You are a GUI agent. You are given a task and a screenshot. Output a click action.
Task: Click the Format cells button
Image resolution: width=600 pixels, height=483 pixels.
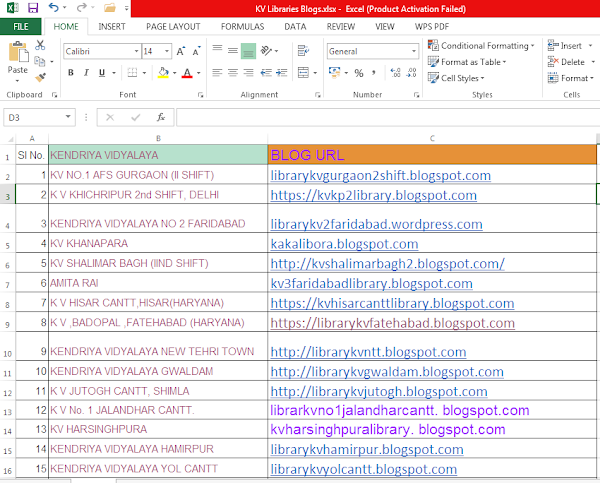click(570, 78)
